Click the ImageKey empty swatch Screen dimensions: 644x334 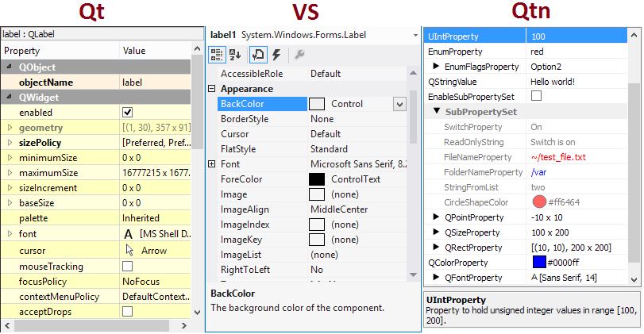[x=317, y=240]
